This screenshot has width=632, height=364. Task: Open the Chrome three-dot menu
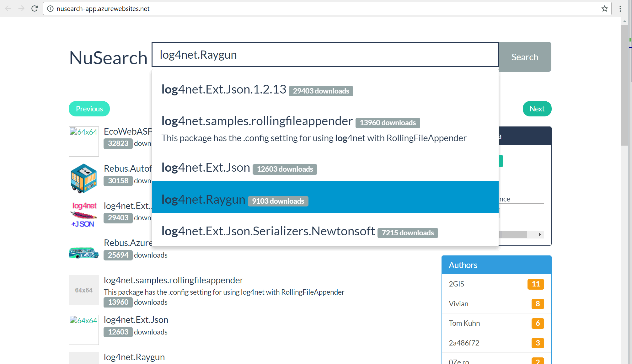(x=620, y=8)
